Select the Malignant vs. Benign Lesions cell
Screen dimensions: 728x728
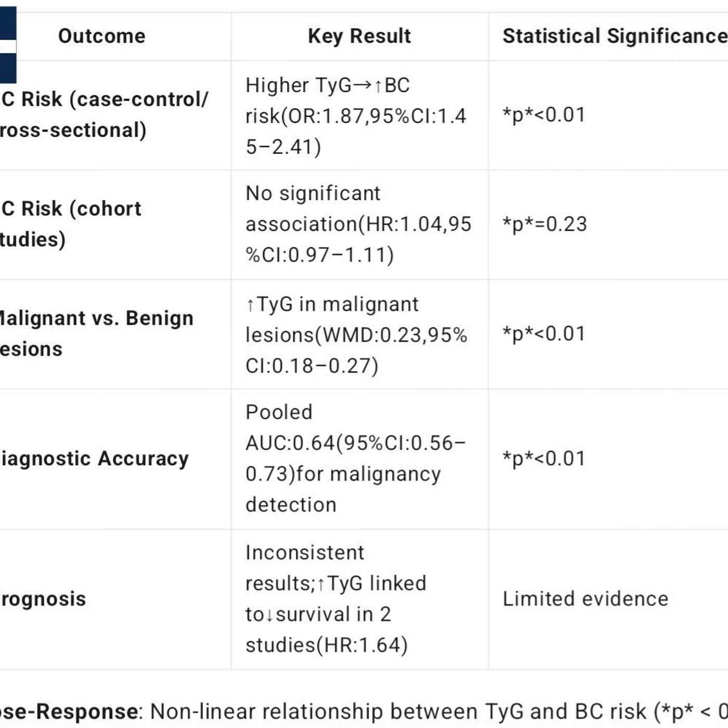96,333
